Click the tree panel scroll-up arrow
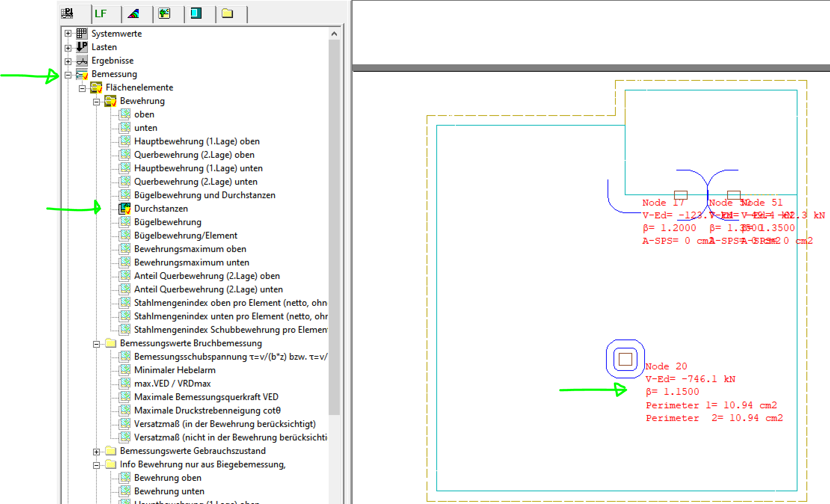The image size is (830, 504). pyautogui.click(x=334, y=34)
